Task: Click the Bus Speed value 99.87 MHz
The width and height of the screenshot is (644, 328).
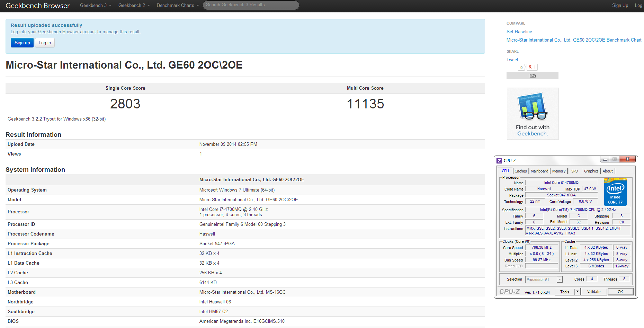Action: 542,260
